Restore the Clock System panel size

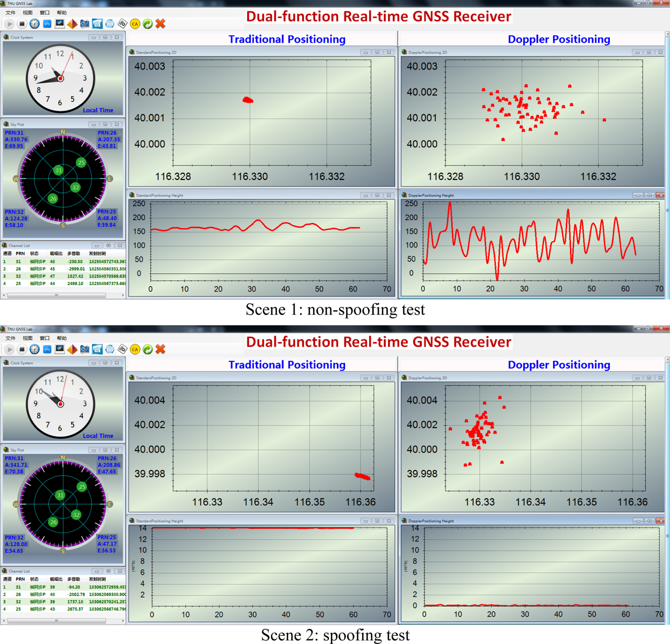click(105, 37)
